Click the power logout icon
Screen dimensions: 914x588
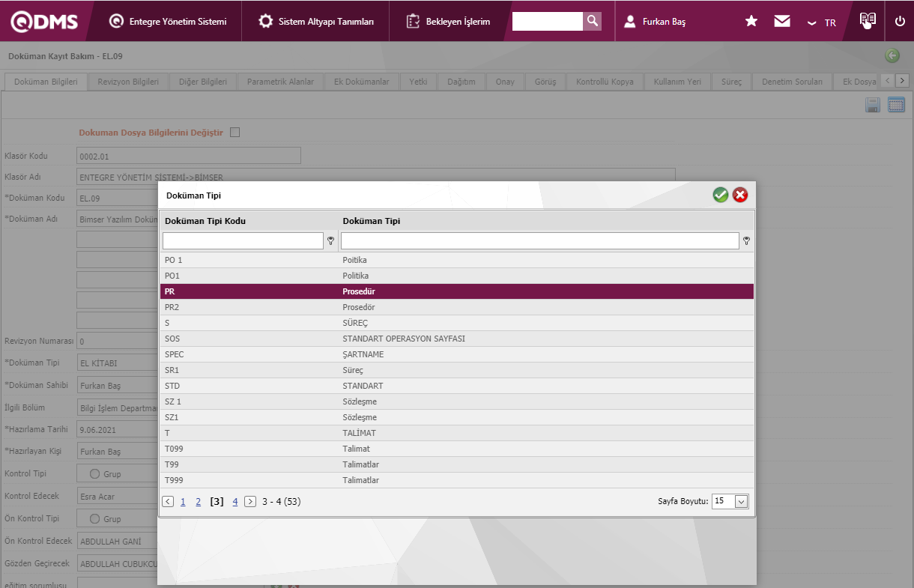point(900,22)
